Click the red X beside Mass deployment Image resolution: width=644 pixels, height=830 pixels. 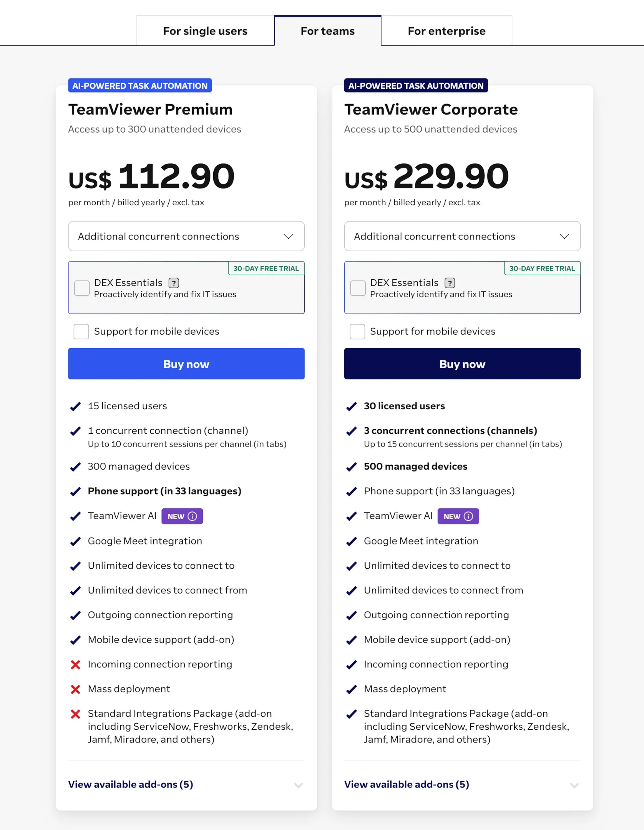pyautogui.click(x=76, y=689)
